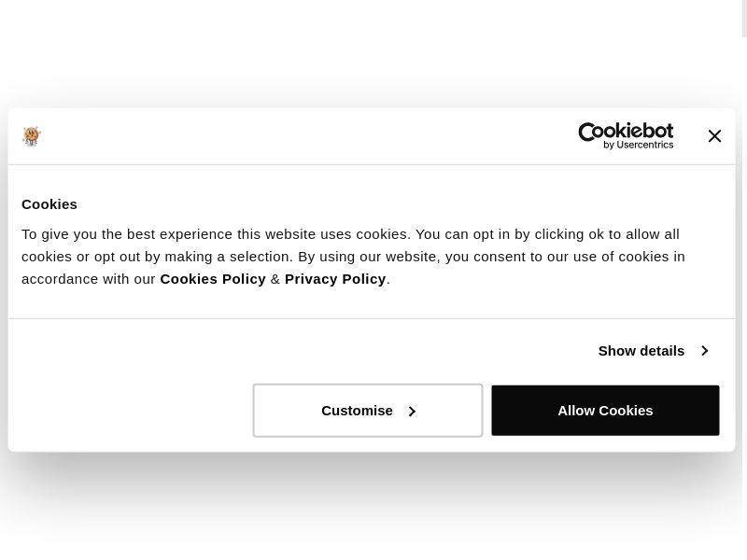Click the ampersand between the policy links
This screenshot has width=747, height=560.
(x=275, y=279)
